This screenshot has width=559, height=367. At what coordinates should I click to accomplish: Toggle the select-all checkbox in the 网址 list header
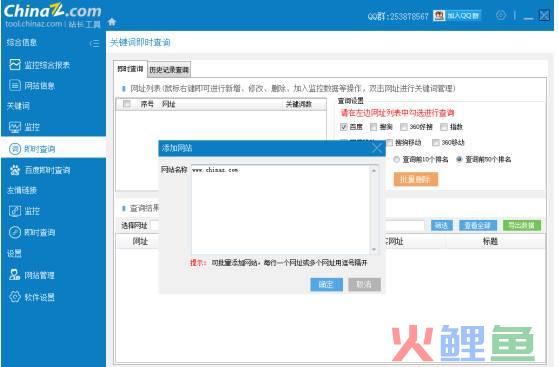pos(127,104)
